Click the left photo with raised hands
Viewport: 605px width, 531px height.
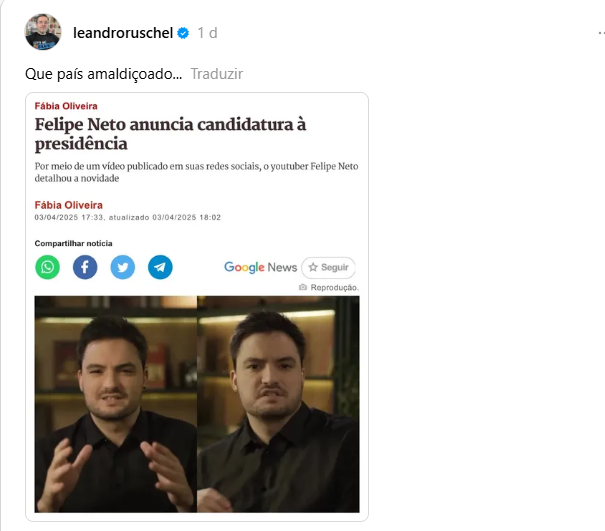116,404
